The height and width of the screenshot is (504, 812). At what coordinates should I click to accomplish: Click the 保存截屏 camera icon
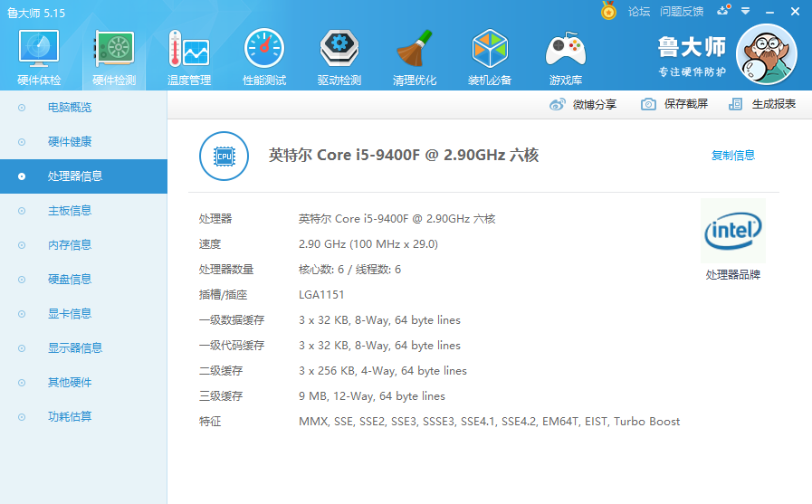648,104
